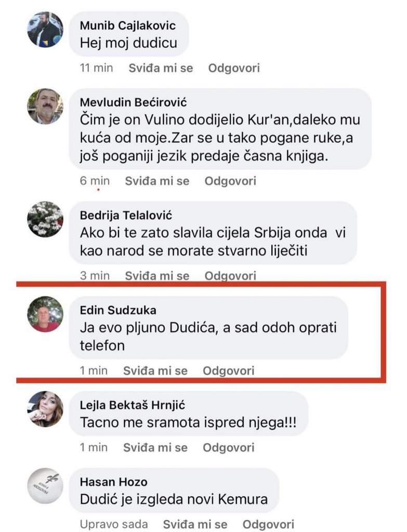The image size is (407, 532).
Task: Like Mevludin Bećirović's comment
Action: 157,181
